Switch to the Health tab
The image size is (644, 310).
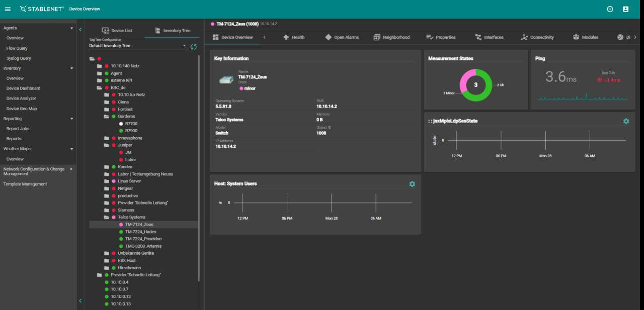click(x=294, y=37)
